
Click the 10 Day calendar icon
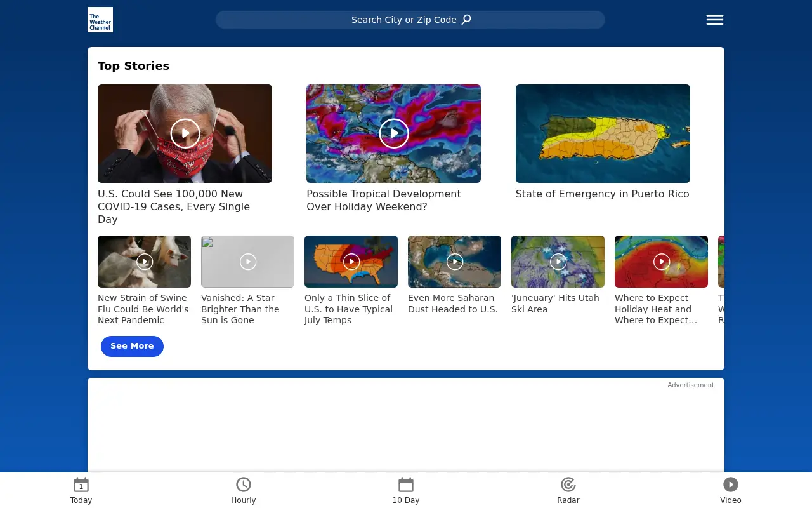click(406, 485)
